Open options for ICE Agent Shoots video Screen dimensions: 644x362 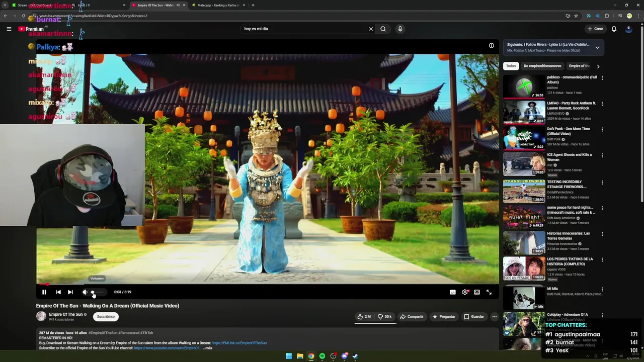click(602, 155)
